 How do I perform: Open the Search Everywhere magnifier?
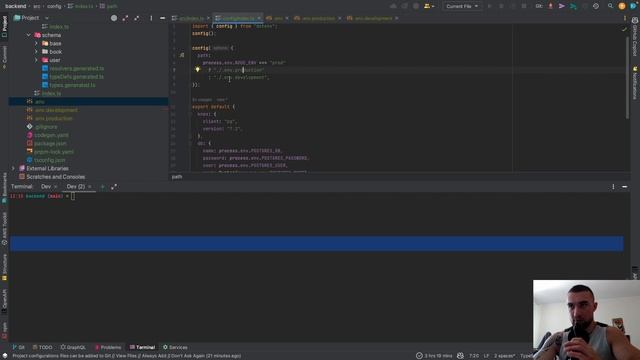pyautogui.click(x=610, y=6)
